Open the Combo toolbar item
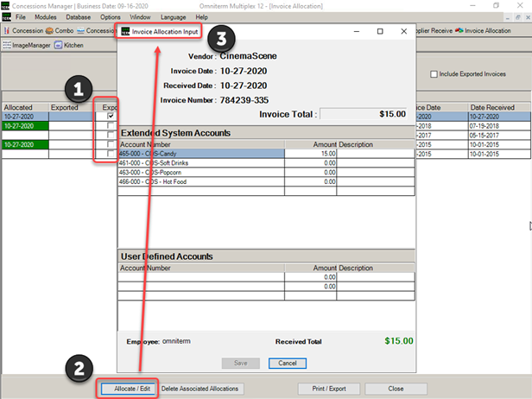The image size is (532, 399). (x=60, y=30)
